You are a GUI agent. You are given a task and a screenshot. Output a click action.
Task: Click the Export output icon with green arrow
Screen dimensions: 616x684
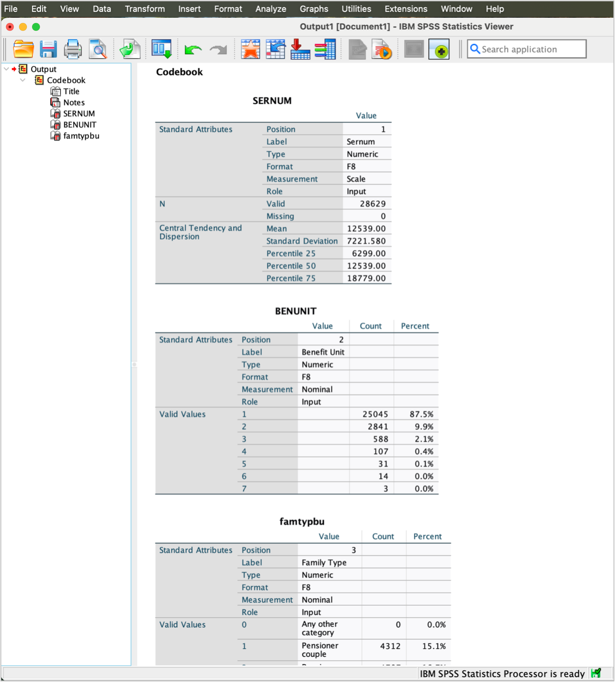pyautogui.click(x=130, y=49)
